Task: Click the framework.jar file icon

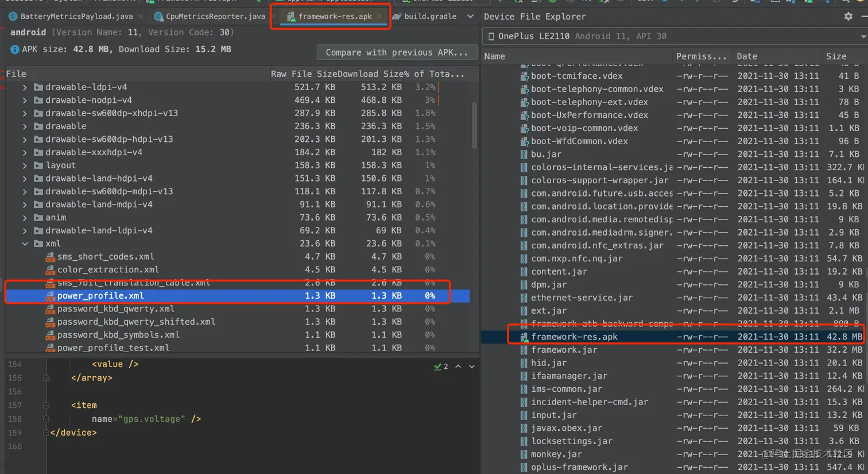Action: point(524,350)
